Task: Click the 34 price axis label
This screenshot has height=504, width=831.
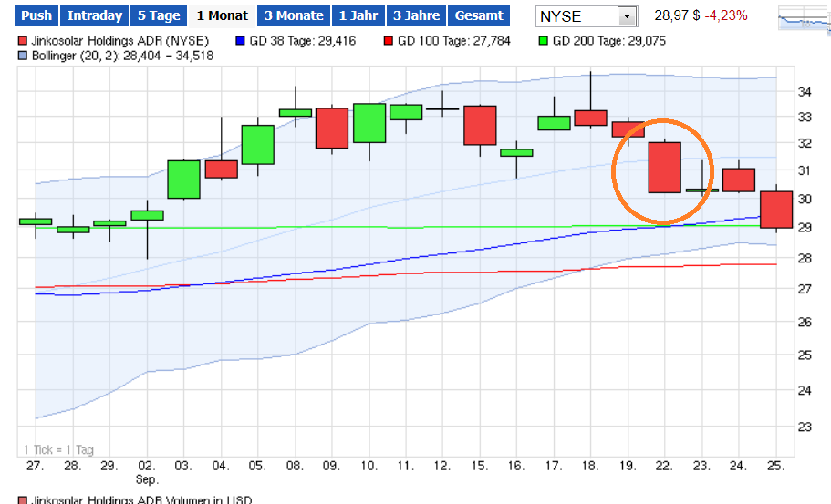Action: click(x=805, y=92)
